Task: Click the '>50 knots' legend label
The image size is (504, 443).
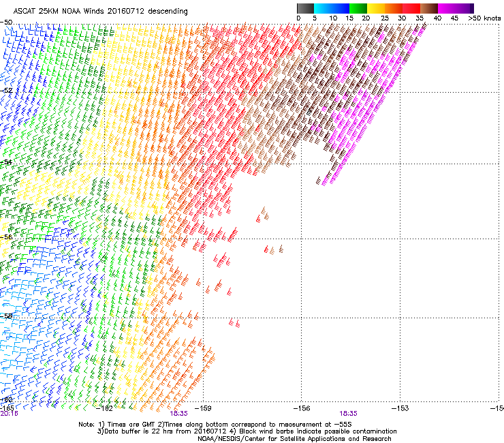Action: 484,18
